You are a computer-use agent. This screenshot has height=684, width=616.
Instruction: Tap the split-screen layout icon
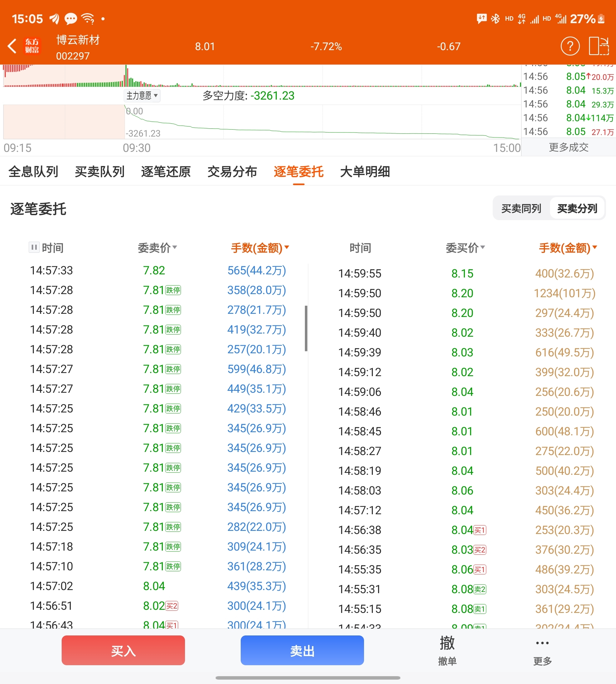(599, 46)
